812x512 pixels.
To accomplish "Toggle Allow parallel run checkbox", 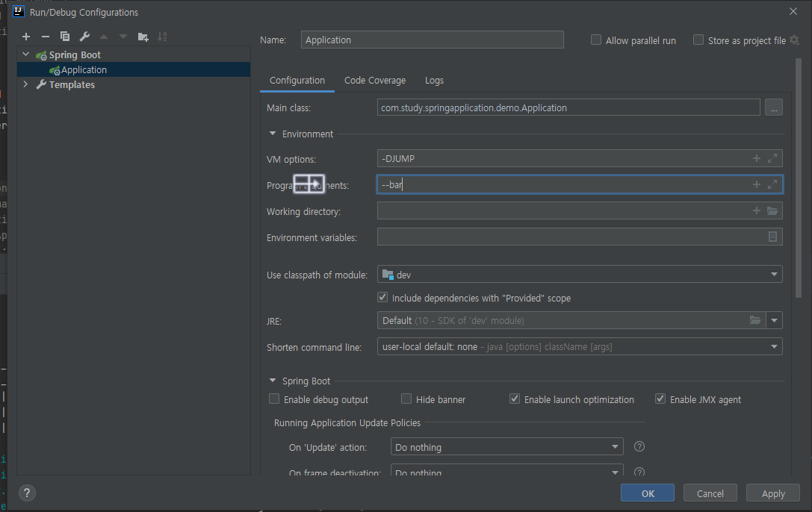I will click(596, 40).
